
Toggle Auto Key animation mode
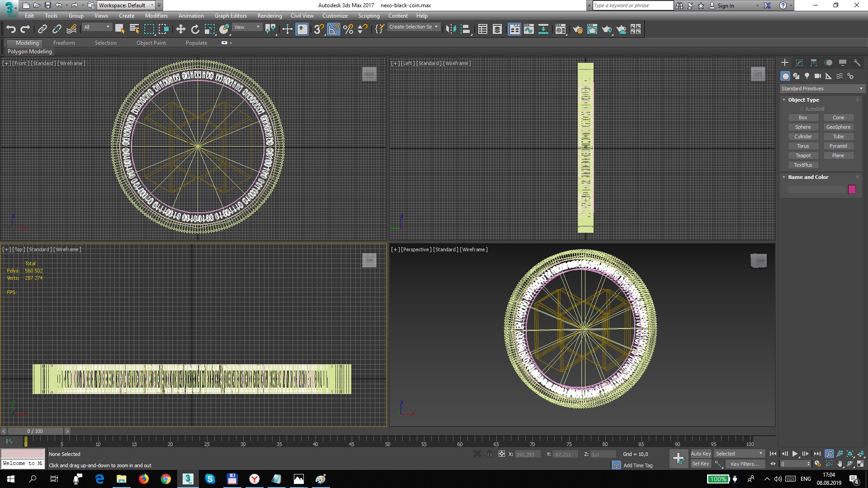(701, 454)
